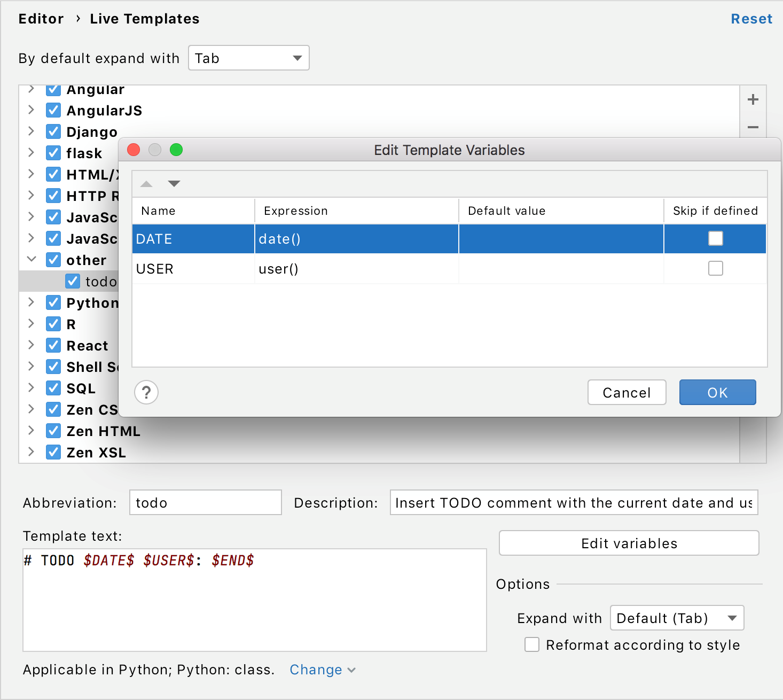Move the DATE variable down
The height and width of the screenshot is (700, 783).
(x=174, y=183)
